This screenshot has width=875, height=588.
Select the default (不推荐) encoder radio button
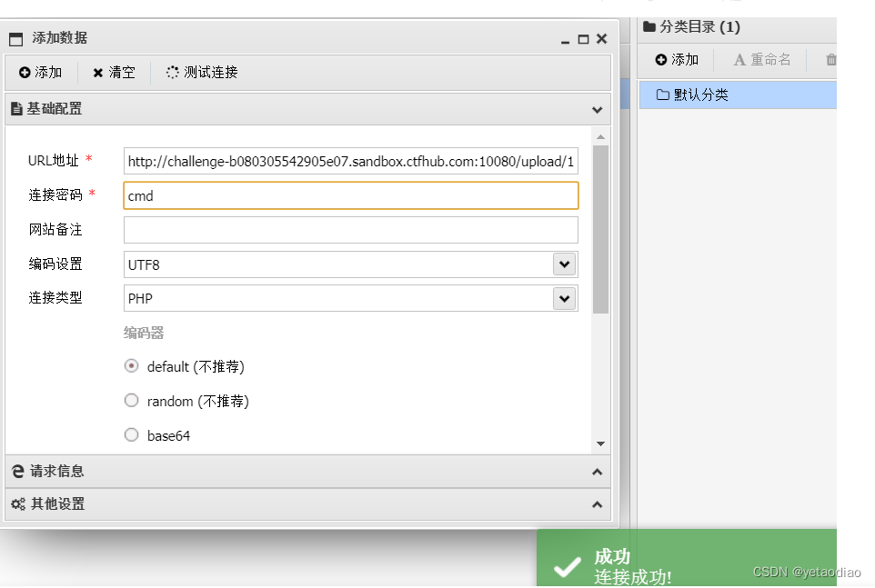[x=131, y=365]
